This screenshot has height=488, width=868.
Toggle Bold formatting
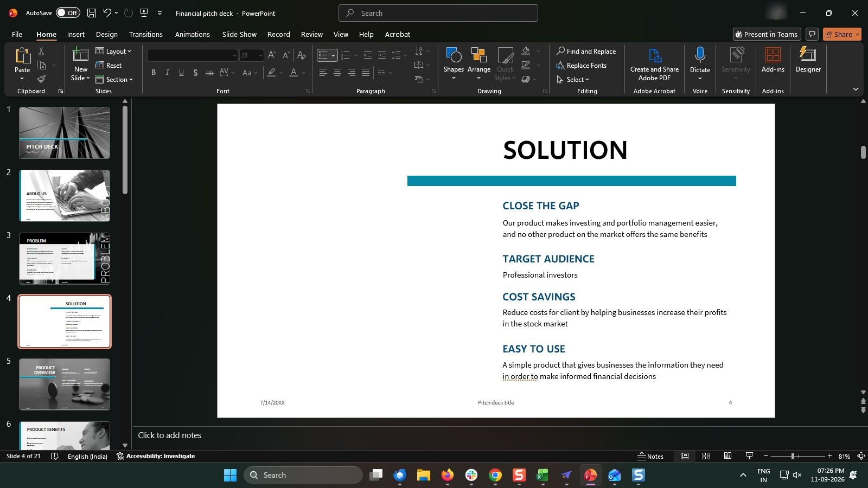coord(154,72)
